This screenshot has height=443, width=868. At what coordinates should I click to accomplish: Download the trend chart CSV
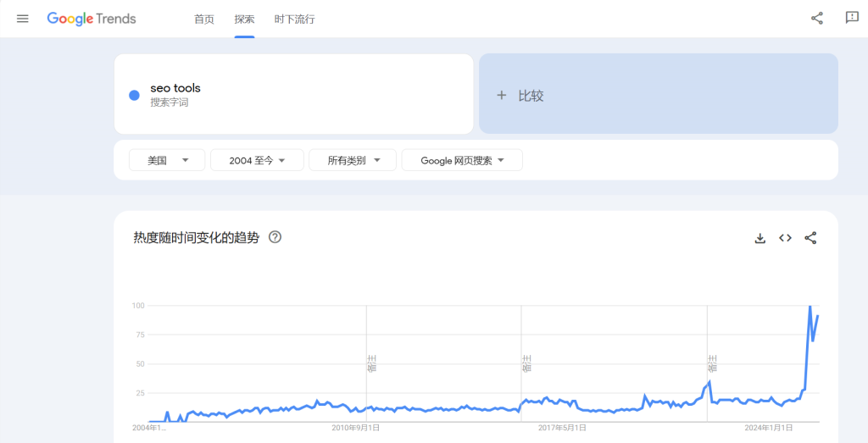click(x=760, y=238)
